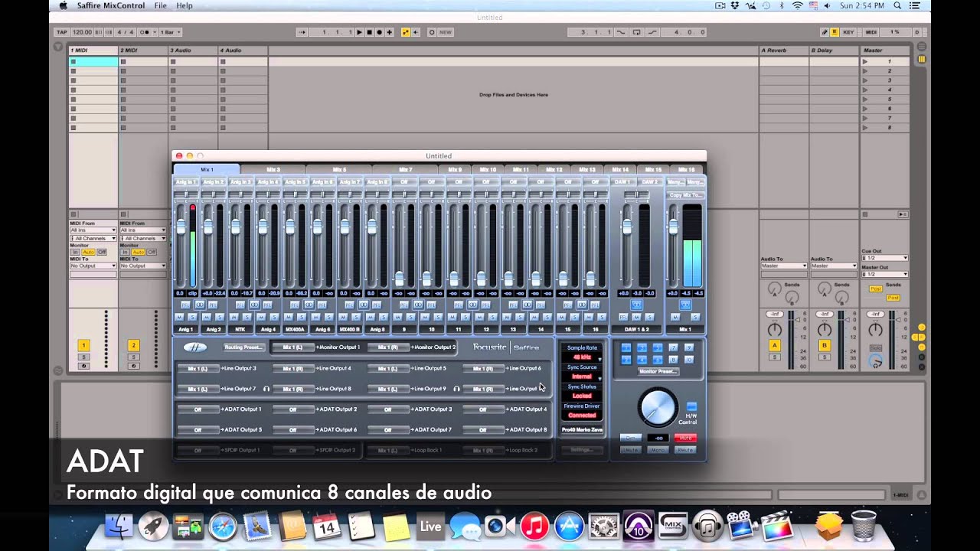Open System Preferences gear in the Dock

click(604, 526)
